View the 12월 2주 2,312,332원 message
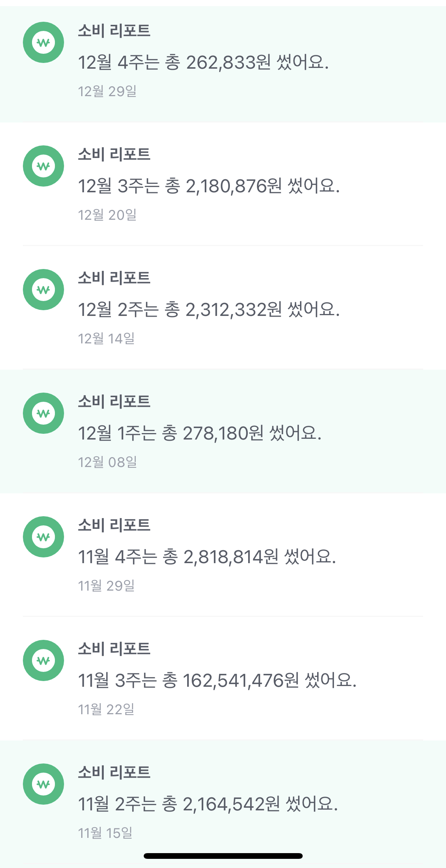 (x=209, y=309)
